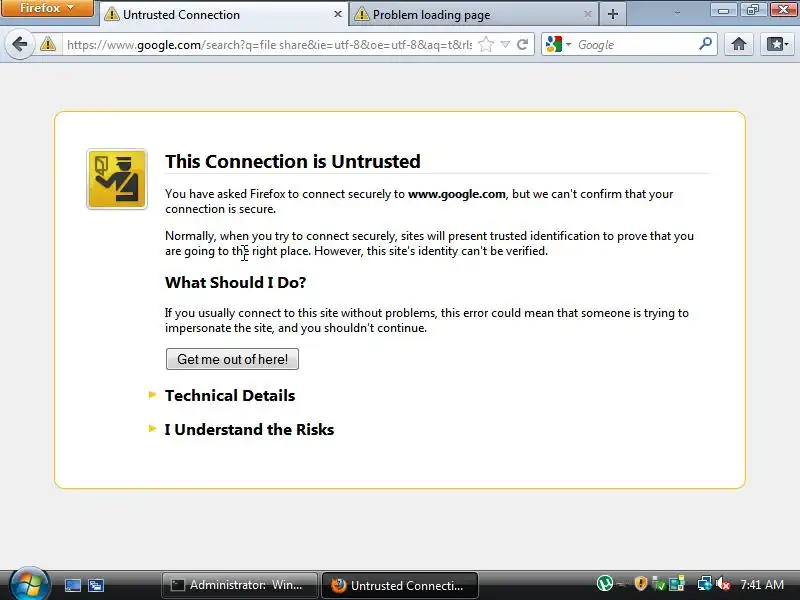Image resolution: width=800 pixels, height=600 pixels.
Task: Open the network connection tray icon
Action: pyautogui.click(x=705, y=584)
